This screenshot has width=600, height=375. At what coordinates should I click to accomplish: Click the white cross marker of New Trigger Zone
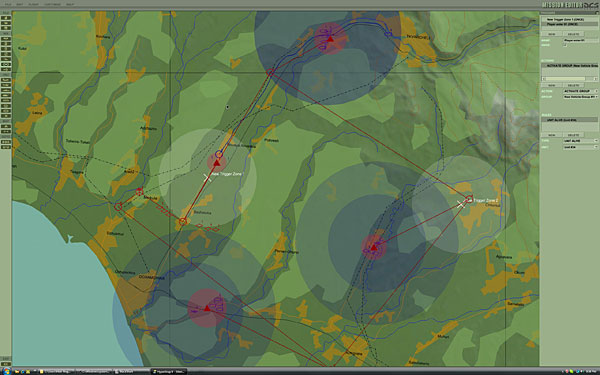click(207, 178)
